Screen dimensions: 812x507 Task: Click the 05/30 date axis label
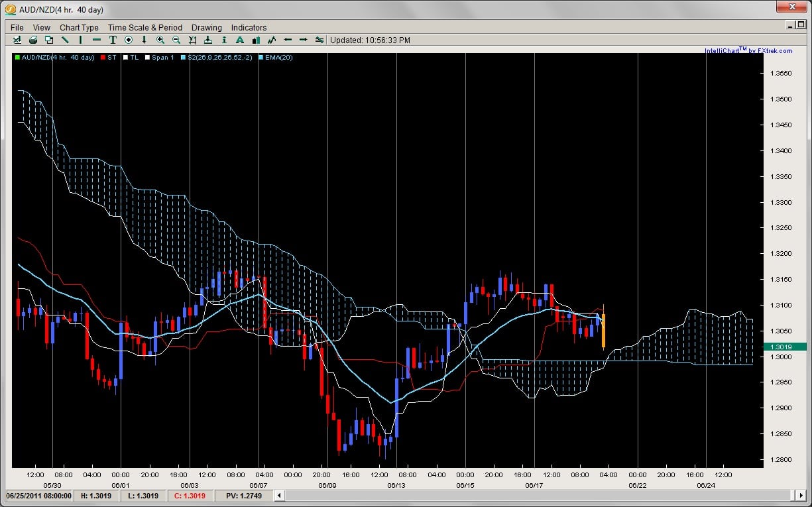coord(52,485)
